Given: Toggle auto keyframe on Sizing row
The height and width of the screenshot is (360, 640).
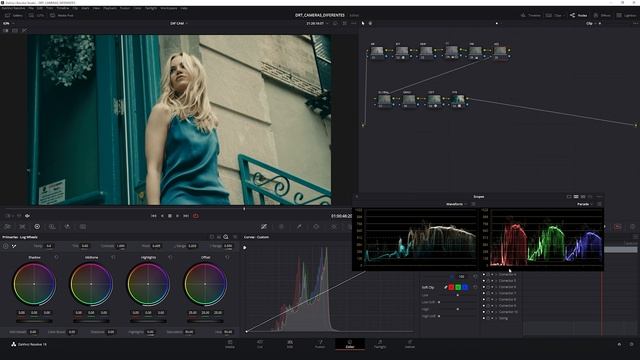Looking at the screenshot, I should 492,318.
